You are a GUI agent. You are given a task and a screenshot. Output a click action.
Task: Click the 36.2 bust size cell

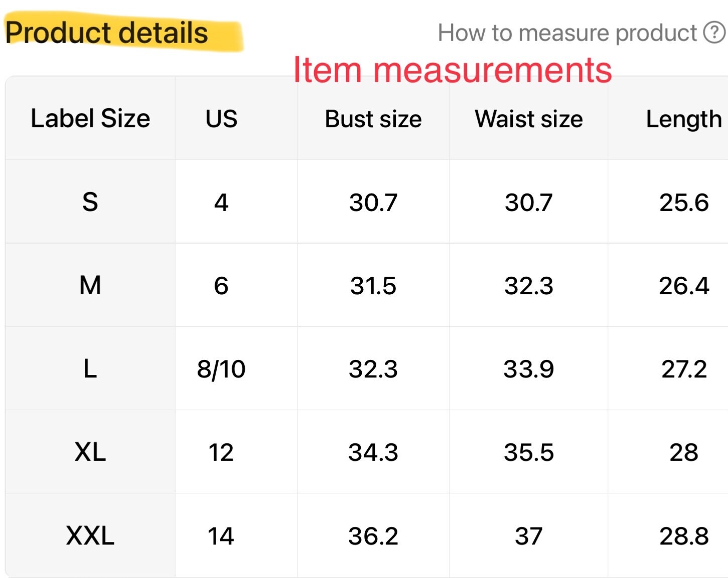click(373, 536)
